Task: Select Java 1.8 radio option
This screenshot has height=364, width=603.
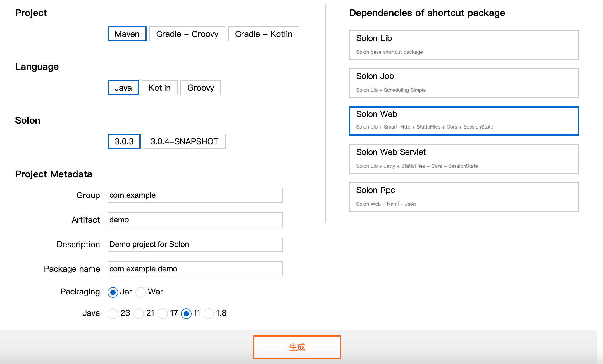Action: 209,313
